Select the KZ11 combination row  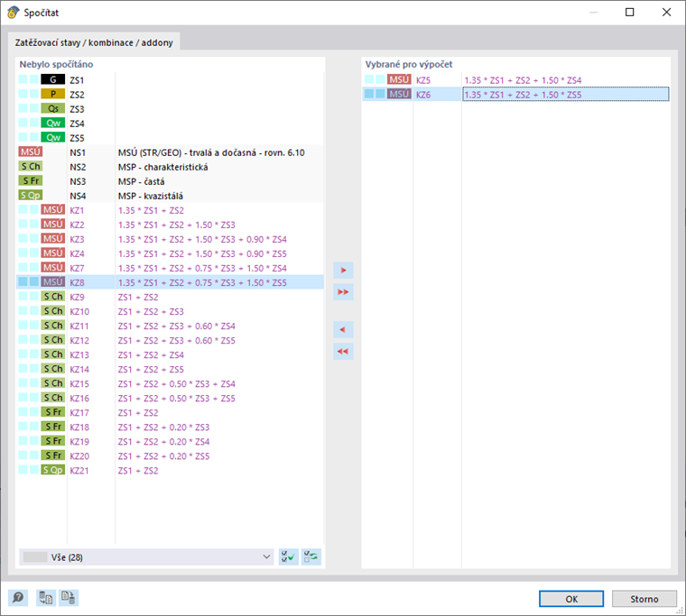point(171,326)
